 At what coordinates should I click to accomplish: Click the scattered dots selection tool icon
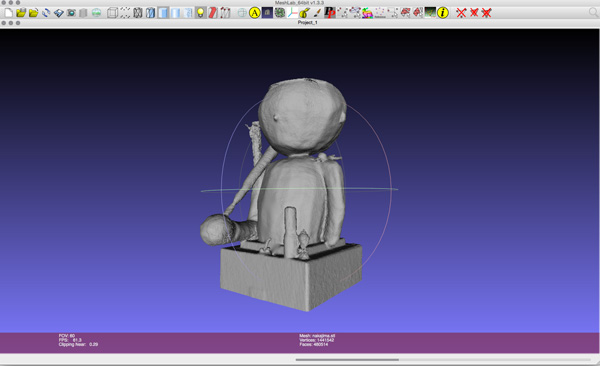[x=380, y=13]
